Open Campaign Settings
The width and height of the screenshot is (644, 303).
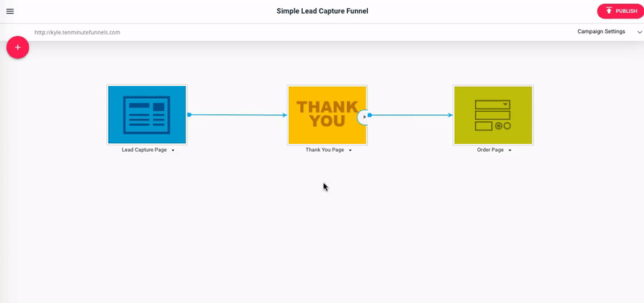point(601,31)
